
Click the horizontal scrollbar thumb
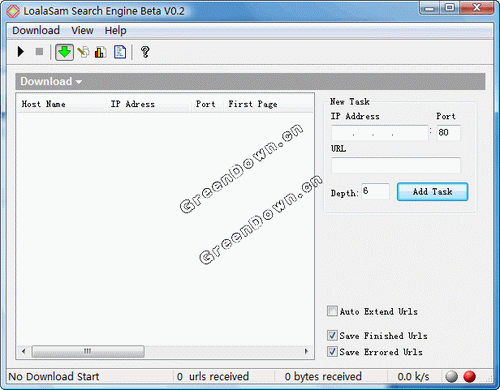point(88,351)
